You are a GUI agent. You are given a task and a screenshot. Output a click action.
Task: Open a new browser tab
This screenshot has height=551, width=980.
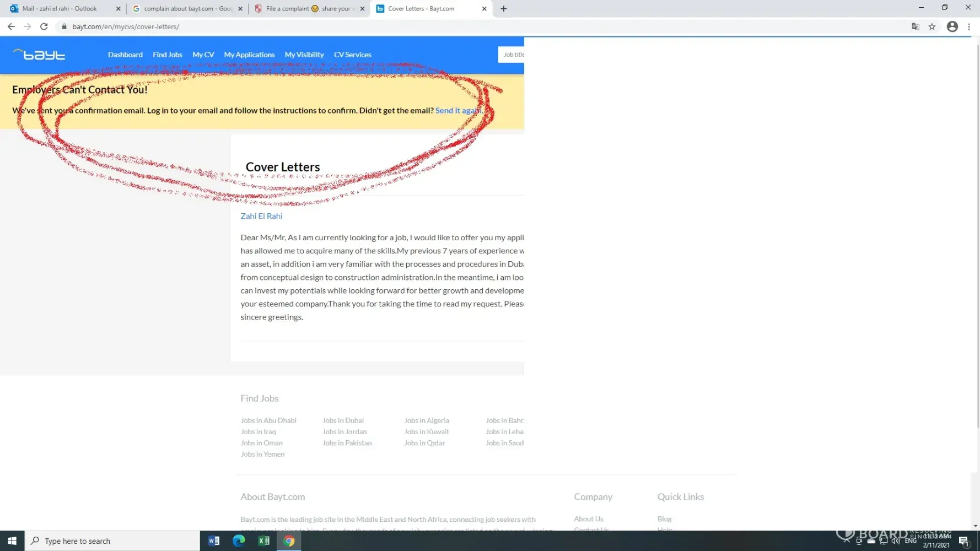pos(504,9)
